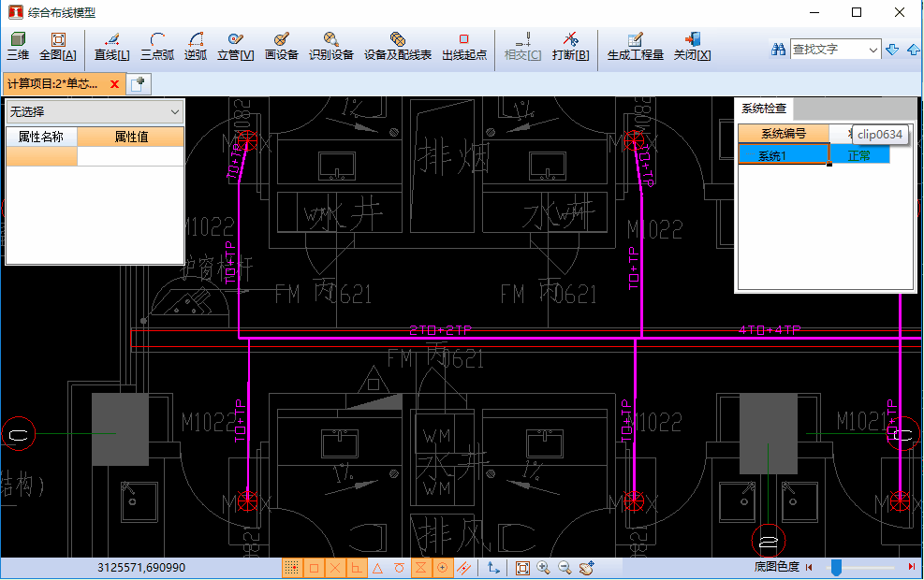Toggle the square endpoint snap mode
924x580 pixels.
point(314,568)
